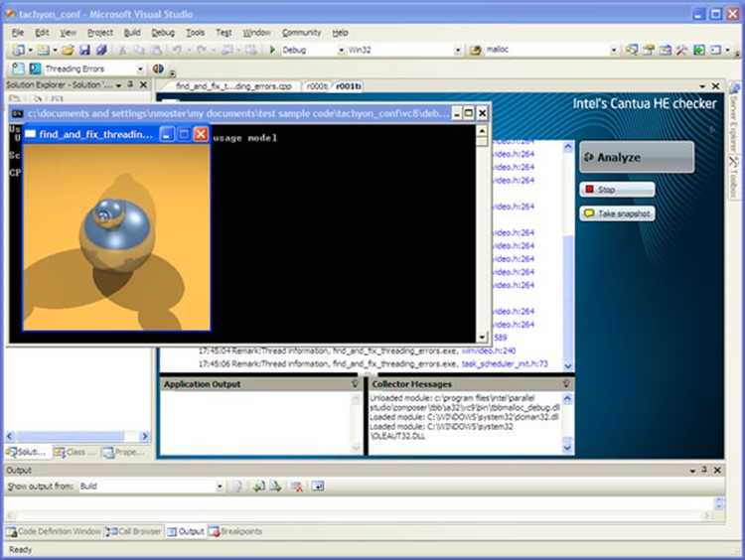Click the Add New Item toolbar icon
Image resolution: width=745 pixels, height=560 pixels.
coord(44,50)
